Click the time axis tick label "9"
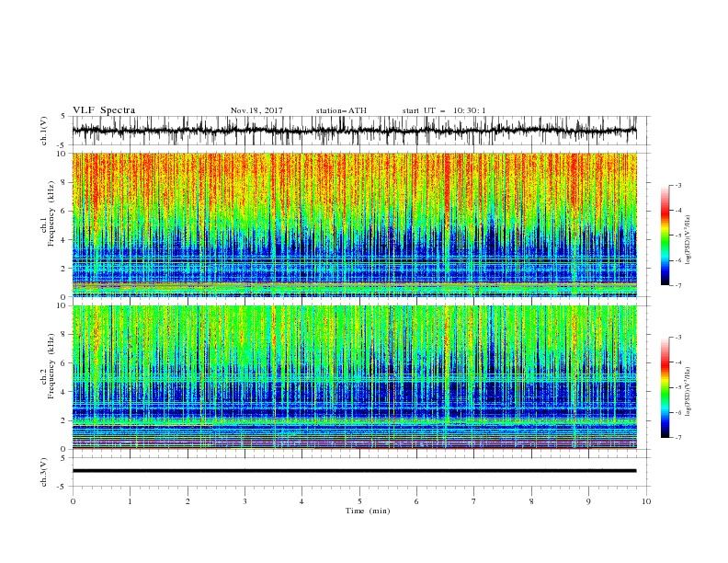Image resolution: width=728 pixels, height=563 pixels. pos(588,501)
